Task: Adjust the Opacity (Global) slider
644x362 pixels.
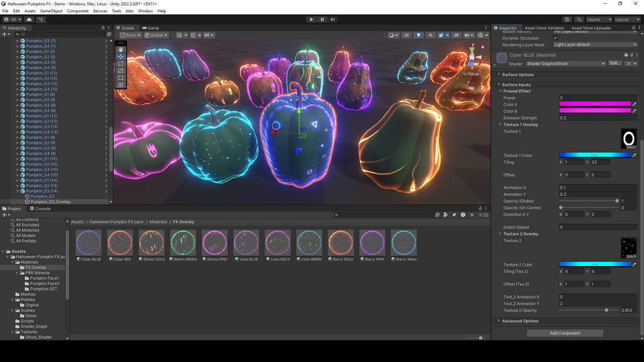Action: point(589,201)
